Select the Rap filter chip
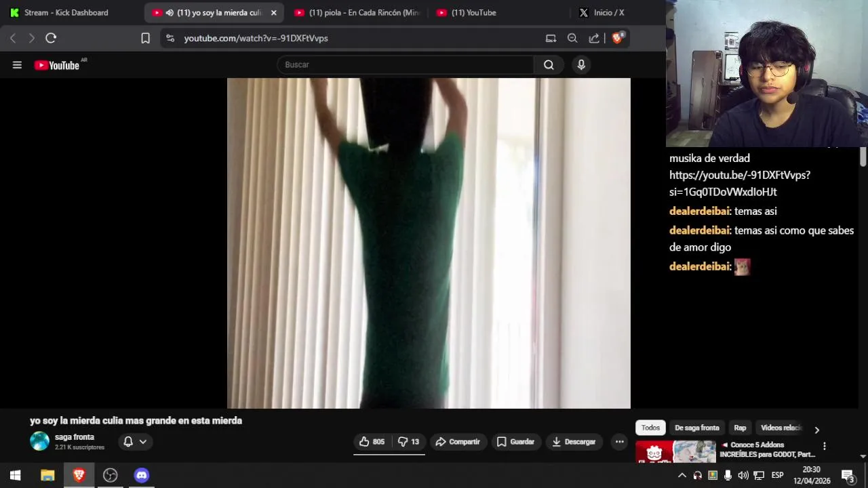Screen dimensions: 868x488 pyautogui.click(x=740, y=428)
